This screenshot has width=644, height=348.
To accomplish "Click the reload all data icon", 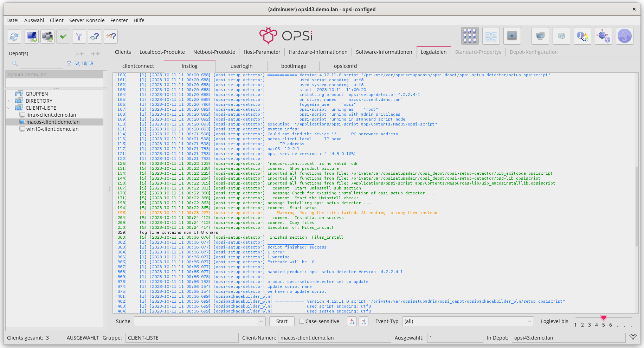I will coord(14,37).
